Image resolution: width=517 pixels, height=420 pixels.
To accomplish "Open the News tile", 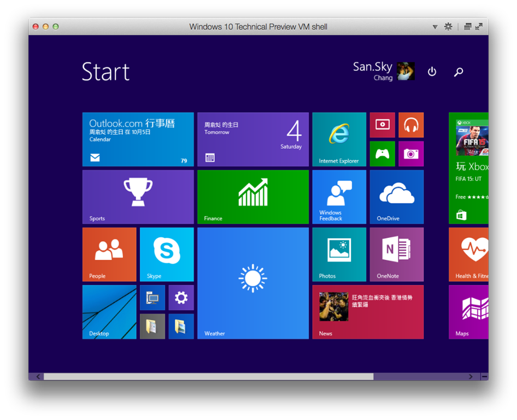I will (368, 312).
